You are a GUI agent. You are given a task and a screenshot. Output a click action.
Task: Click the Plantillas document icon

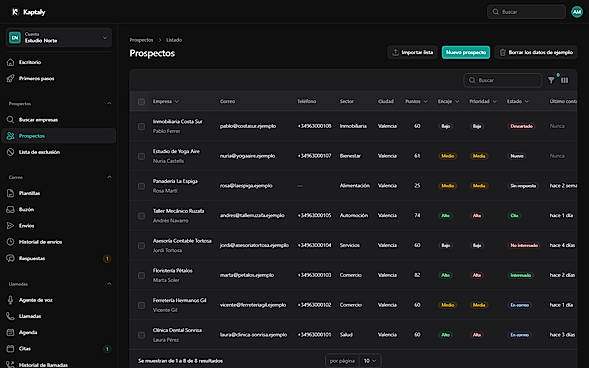11,193
